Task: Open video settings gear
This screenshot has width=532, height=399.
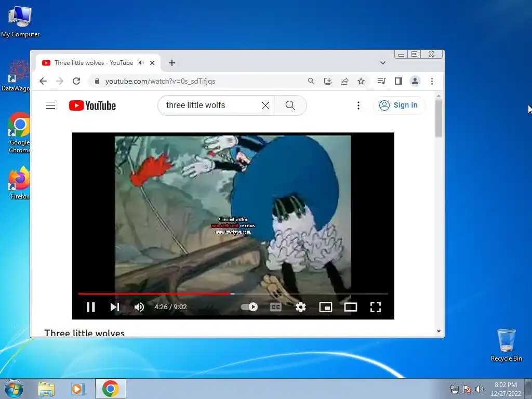Action: pos(301,307)
